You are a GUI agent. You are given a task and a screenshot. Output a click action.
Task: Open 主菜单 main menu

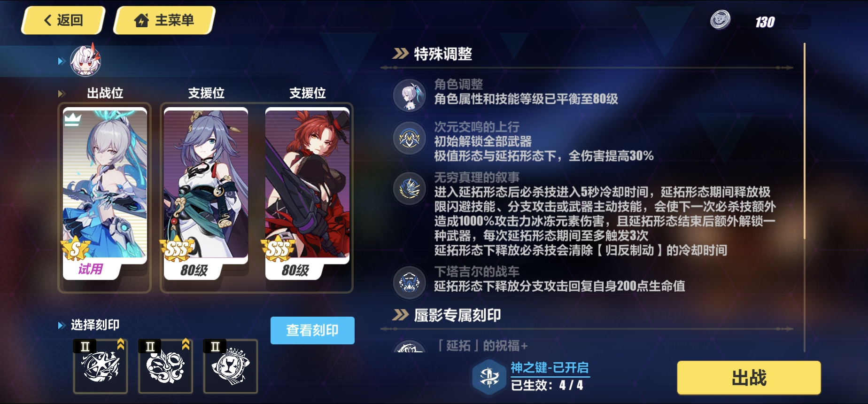[x=164, y=20]
